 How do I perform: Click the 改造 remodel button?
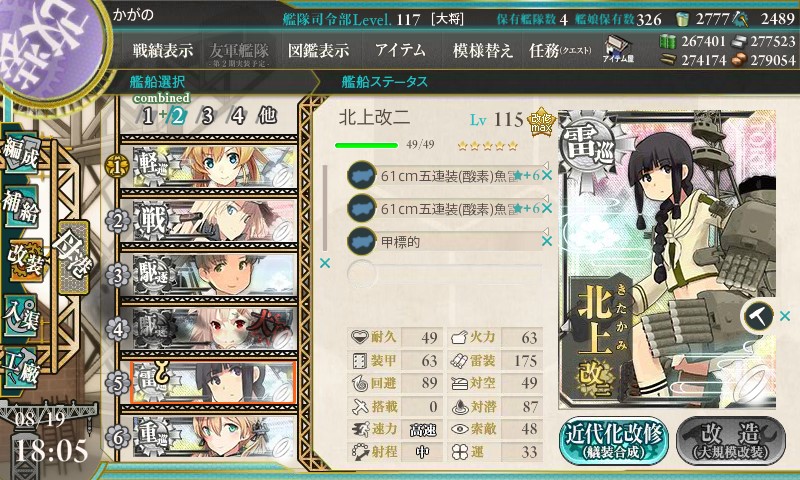coord(730,440)
